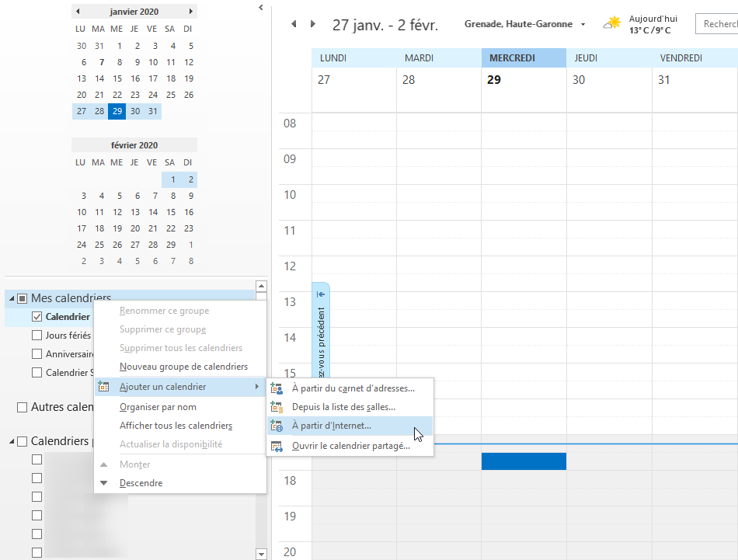Viewport: 738px width, 560px height.
Task: Open the Grenade, Haute-Garonne location dropdown
Action: point(583,24)
